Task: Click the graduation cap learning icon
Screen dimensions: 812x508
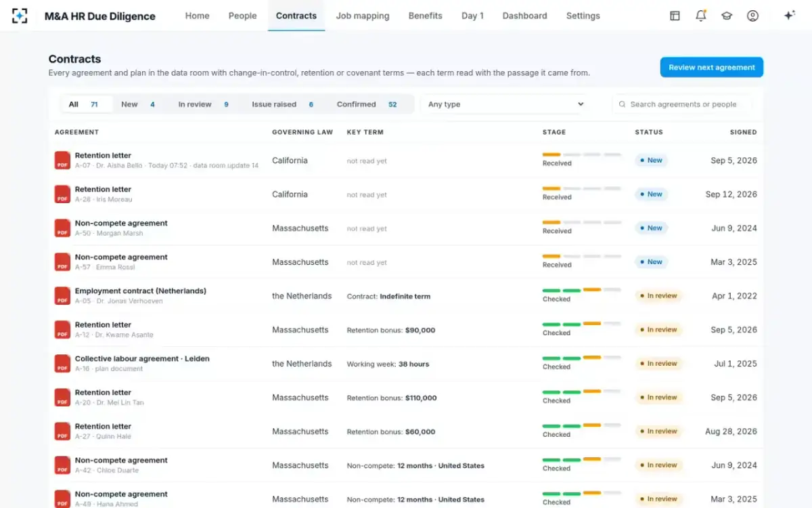Action: (x=727, y=16)
